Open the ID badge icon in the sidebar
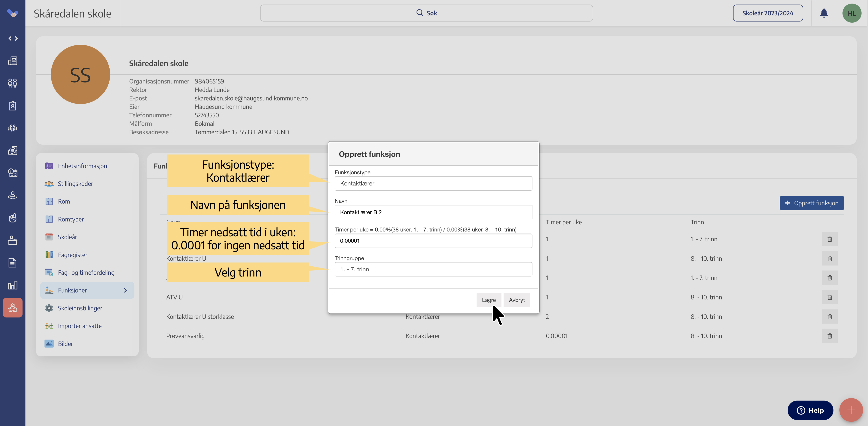 (x=13, y=106)
